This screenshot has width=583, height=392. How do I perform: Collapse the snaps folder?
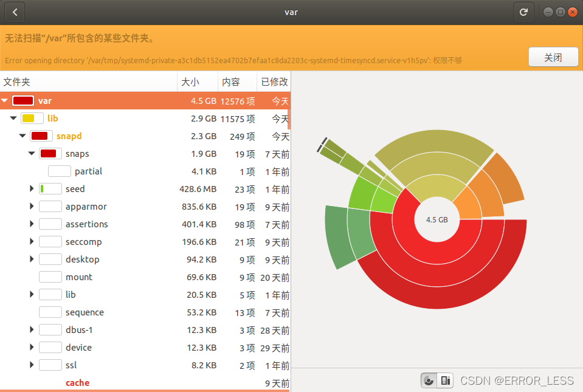coord(32,153)
